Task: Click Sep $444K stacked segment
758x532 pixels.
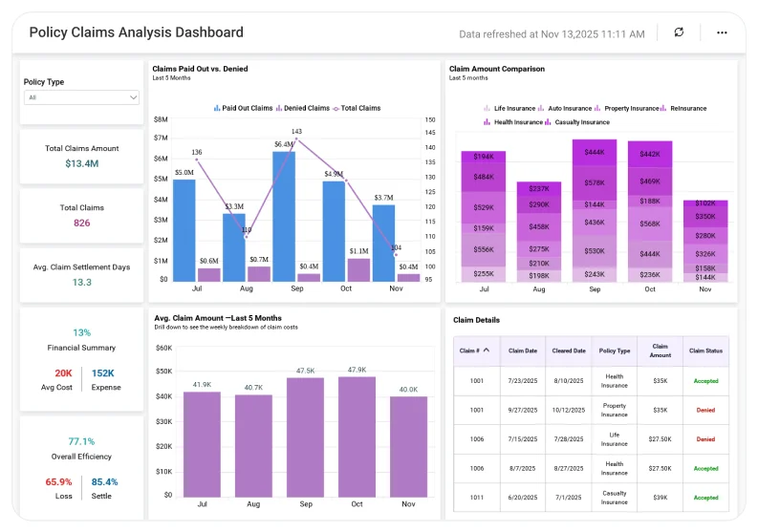Action: pyautogui.click(x=595, y=152)
